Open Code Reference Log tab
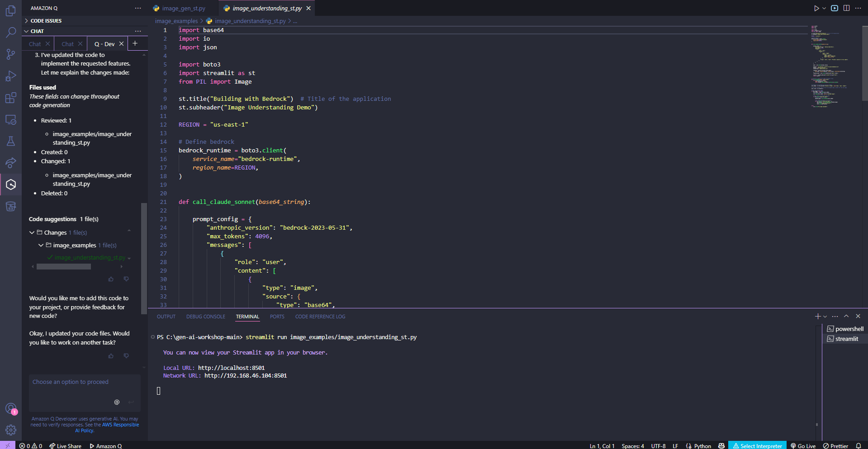 320,317
